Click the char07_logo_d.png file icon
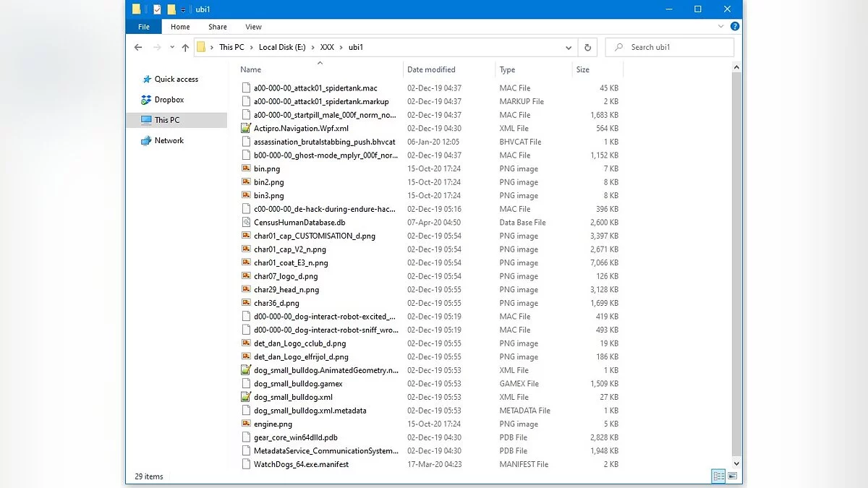868x488 pixels. 246,276
